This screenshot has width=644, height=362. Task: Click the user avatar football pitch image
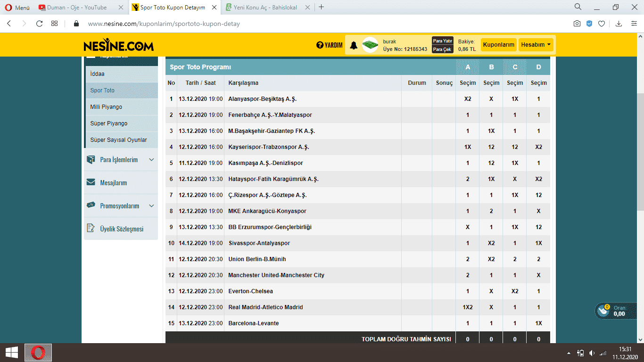pyautogui.click(x=370, y=45)
